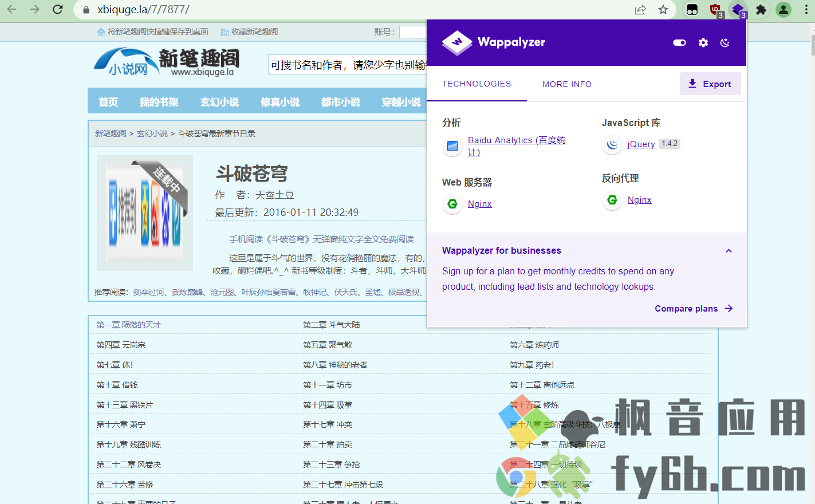Screen dimensions: 815x504
Task: Click the 新笔趣阁 site logo
Action: [x=167, y=62]
